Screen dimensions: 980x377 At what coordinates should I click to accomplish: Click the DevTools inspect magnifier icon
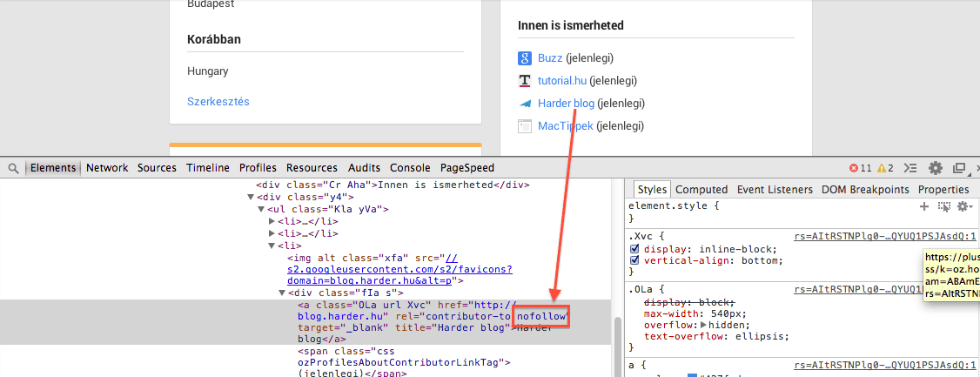pos(14,168)
